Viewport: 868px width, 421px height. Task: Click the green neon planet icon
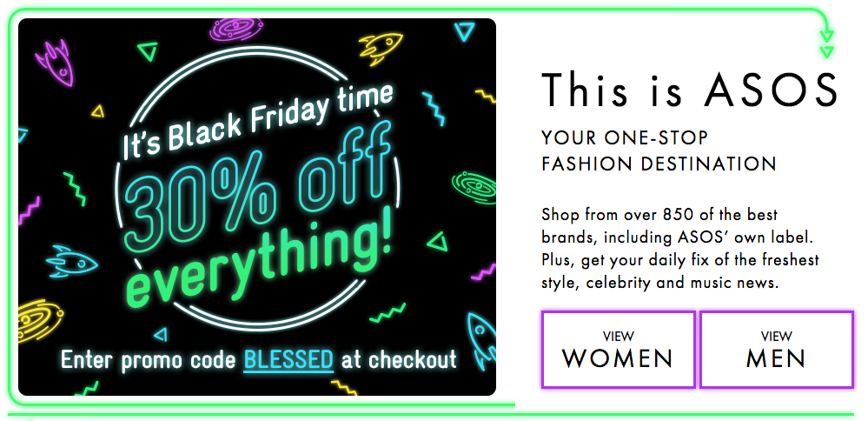(474, 187)
